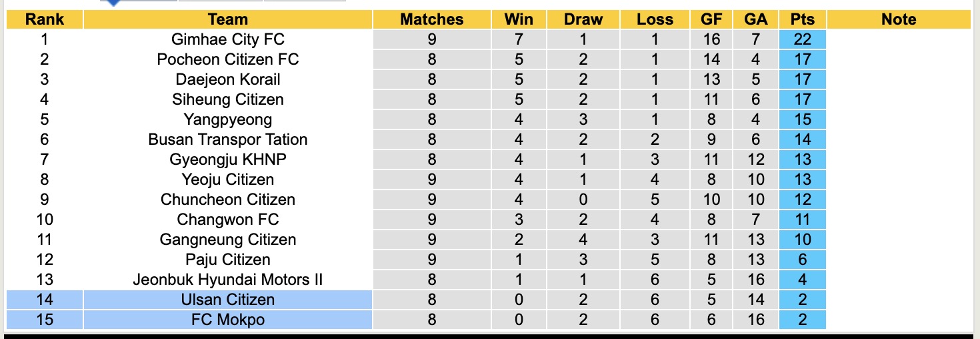Click the Pts column header
This screenshot has width=980, height=339.
[802, 19]
